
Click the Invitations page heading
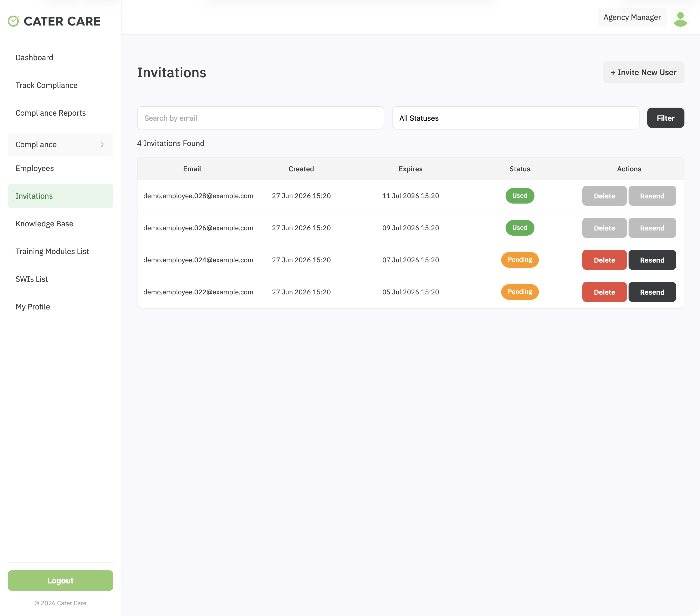tap(172, 73)
